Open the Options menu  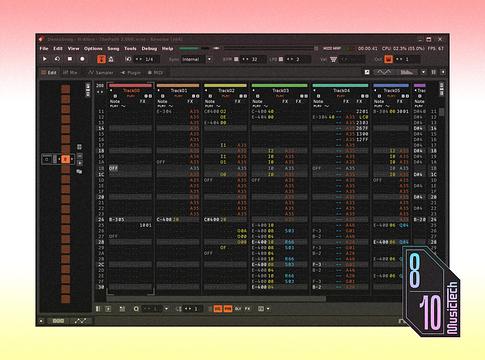93,49
